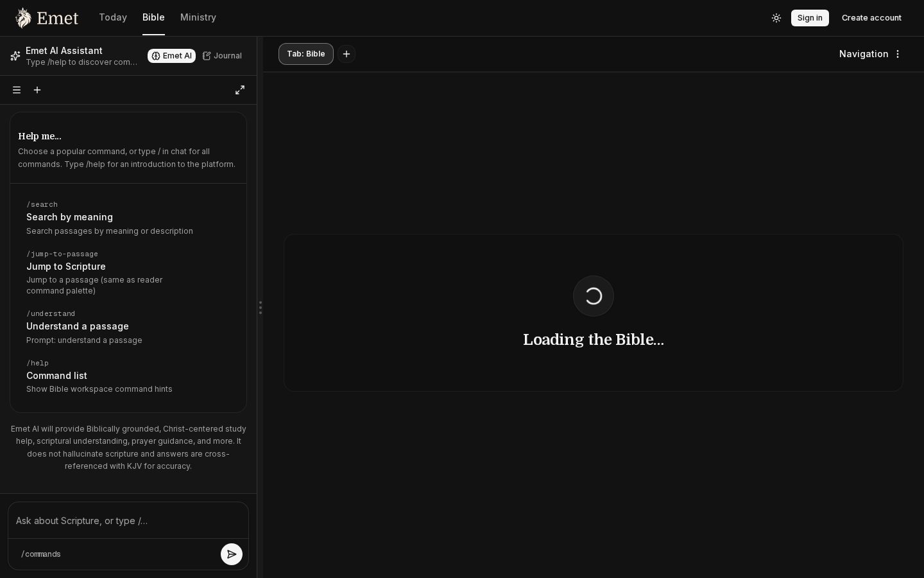Screen dimensions: 924x578
Task: Open the Ministry menu item
Action: point(198,17)
